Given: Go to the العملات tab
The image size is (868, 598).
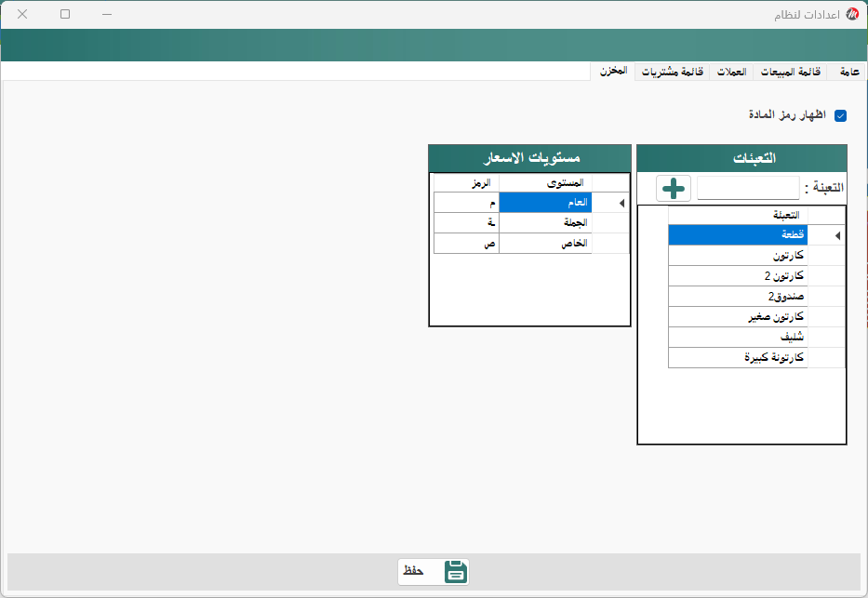Looking at the screenshot, I should coord(731,72).
